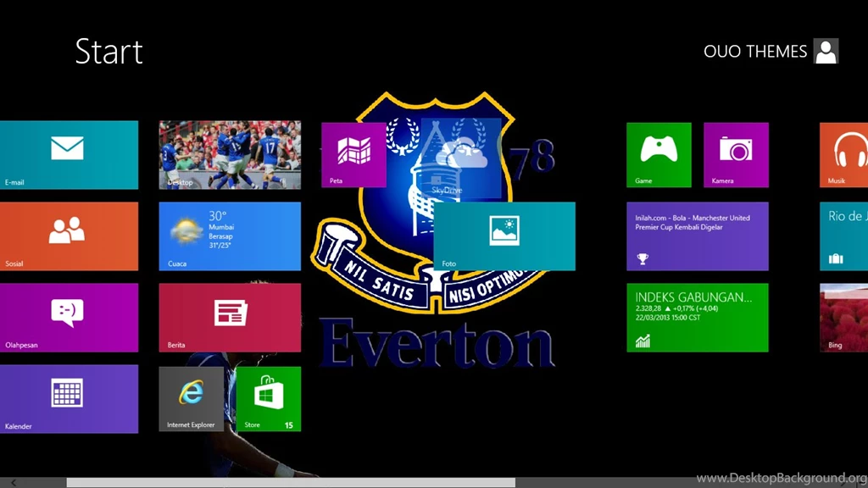Open the Store showing 15 updates
Screen dimensions: 868x488
[269, 398]
